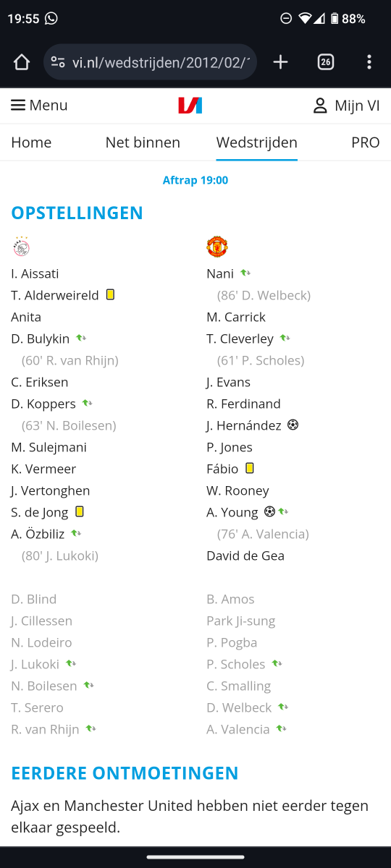Tap the site info icon in address bar
Image resolution: width=391 pixels, height=868 pixels.
[59, 62]
